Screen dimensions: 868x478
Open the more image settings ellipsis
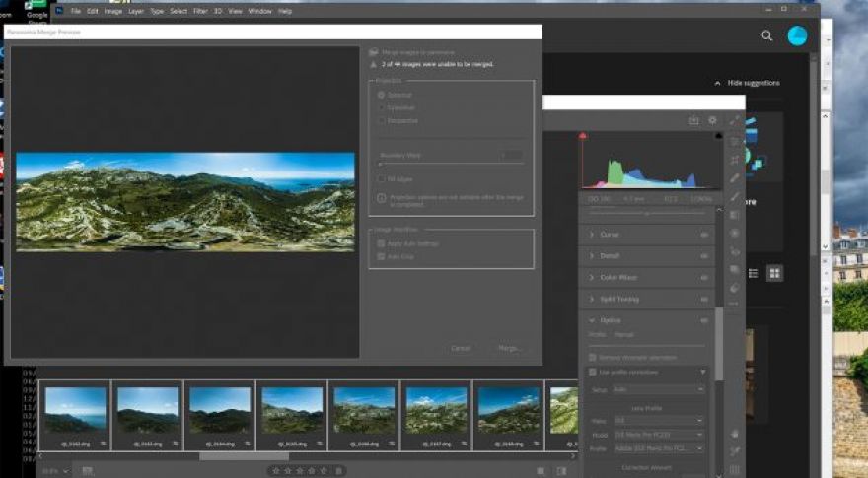click(735, 304)
